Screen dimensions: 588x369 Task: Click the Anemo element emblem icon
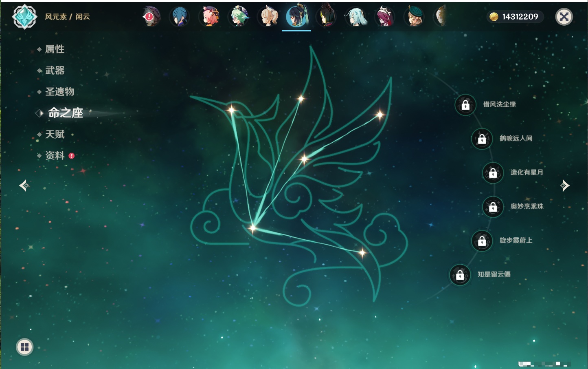24,17
